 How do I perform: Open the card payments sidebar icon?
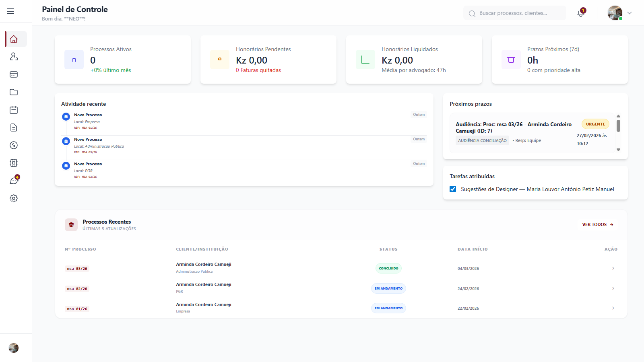click(x=14, y=74)
